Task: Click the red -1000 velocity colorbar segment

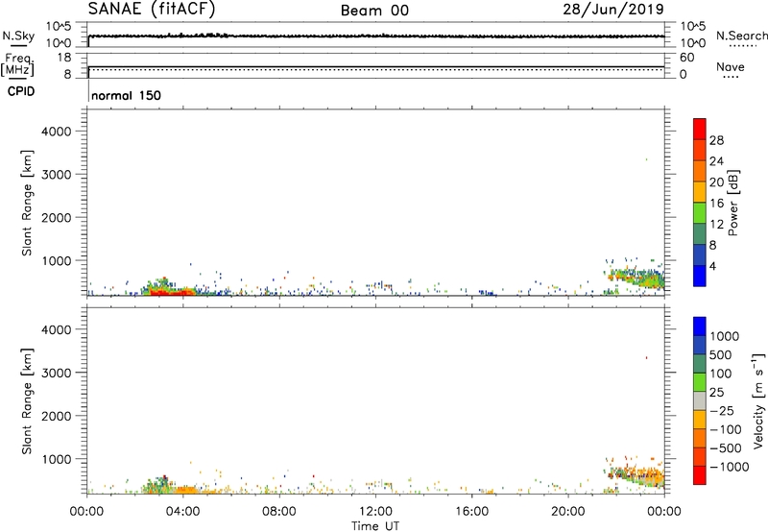Action: tap(700, 475)
